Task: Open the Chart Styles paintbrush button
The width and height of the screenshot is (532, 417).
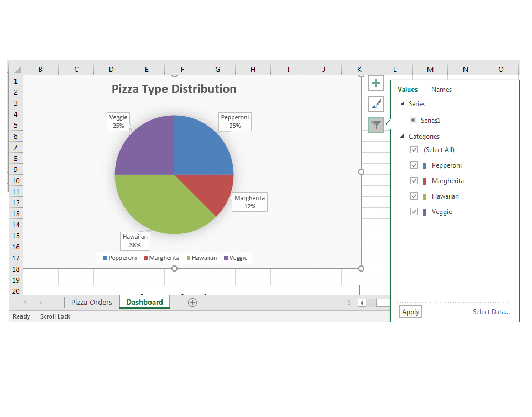Action: 376,104
